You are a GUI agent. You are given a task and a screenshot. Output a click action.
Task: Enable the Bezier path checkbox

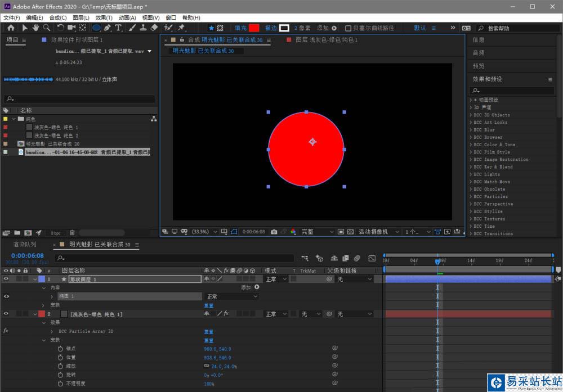(348, 28)
